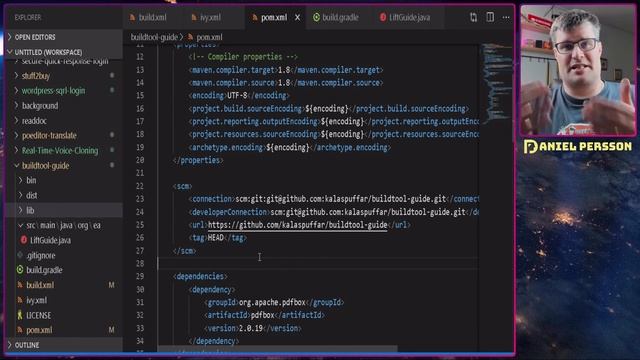Click the build.xml tab XML icon
Image resolution: width=640 pixels, height=360 pixels.
click(132, 18)
